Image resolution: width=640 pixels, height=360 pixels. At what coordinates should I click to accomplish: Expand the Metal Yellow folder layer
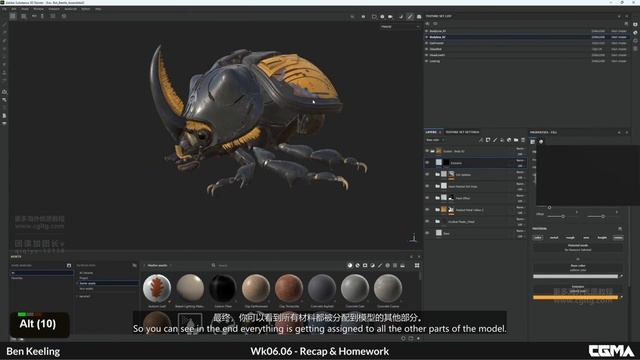[x=438, y=209]
